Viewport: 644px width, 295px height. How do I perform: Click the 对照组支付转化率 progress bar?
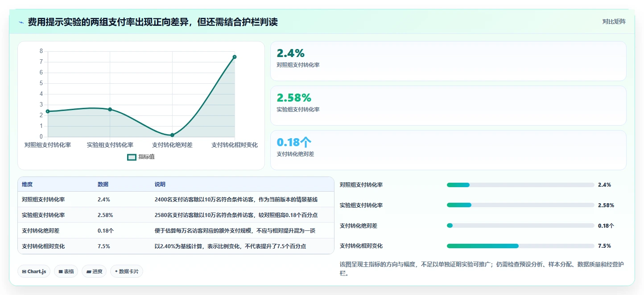click(x=520, y=185)
